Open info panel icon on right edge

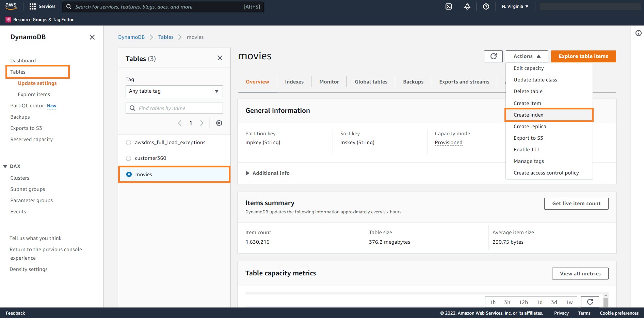[639, 33]
